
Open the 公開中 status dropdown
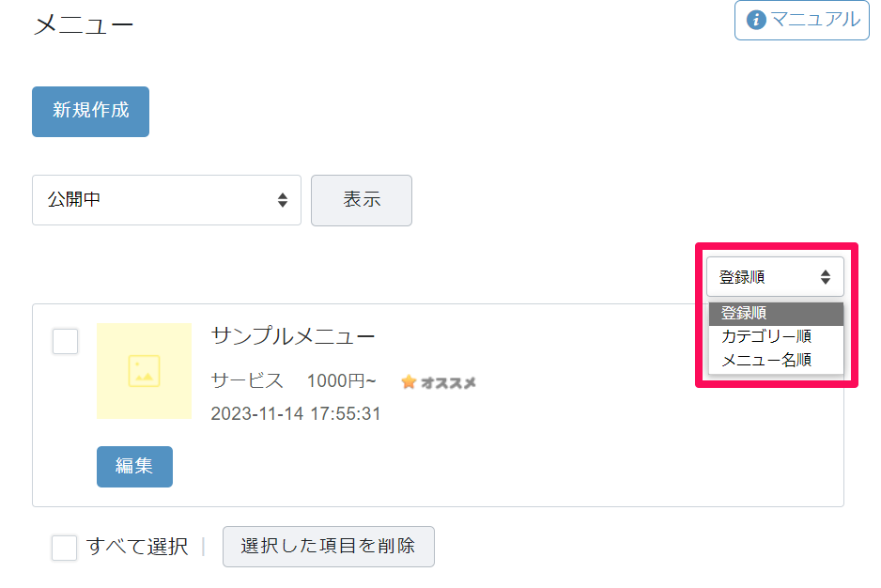coord(167,200)
